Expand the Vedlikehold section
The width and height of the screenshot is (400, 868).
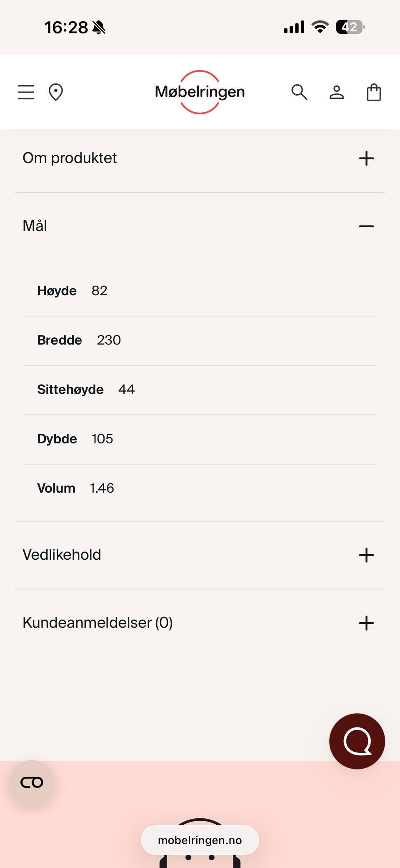[x=366, y=555]
